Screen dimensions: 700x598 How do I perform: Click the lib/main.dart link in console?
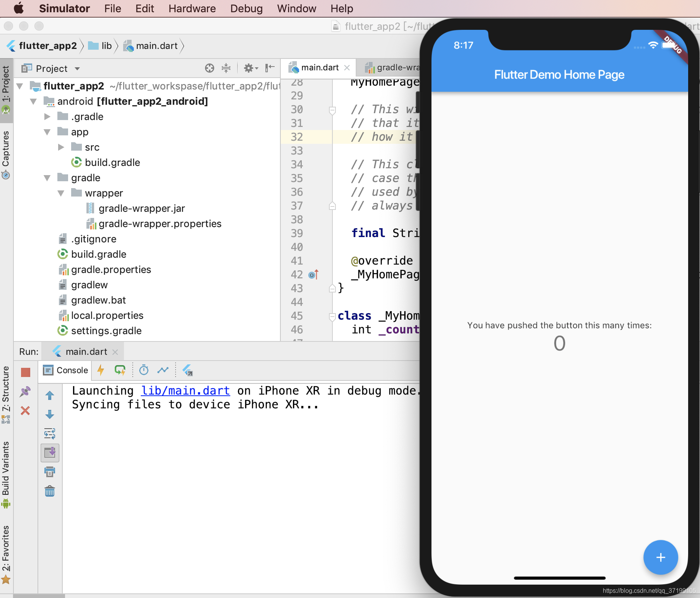click(x=186, y=390)
